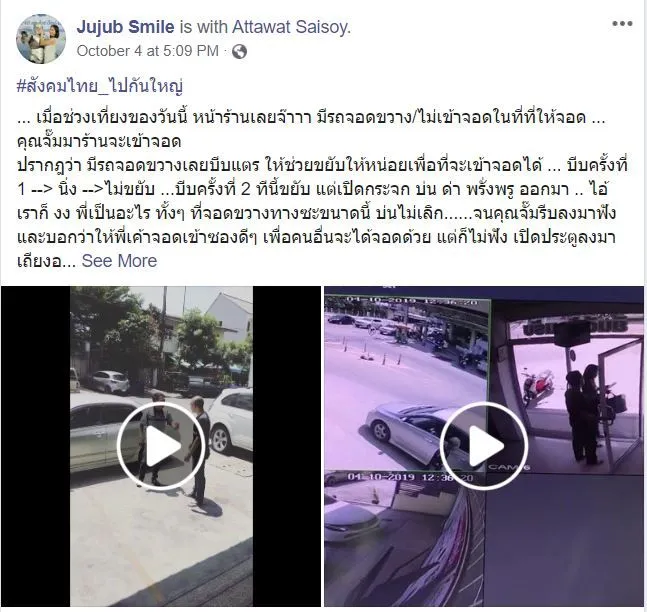Image resolution: width=647 pixels, height=612 pixels.
Task: Open the three-dots post options menu
Action: [622, 24]
